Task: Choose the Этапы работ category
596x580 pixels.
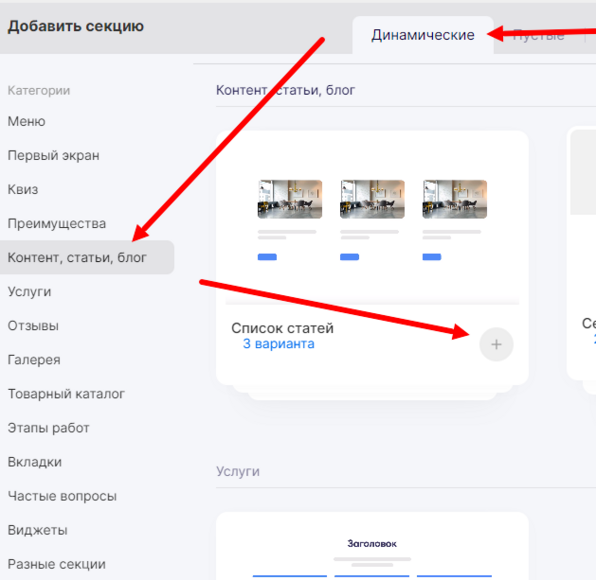Action: [x=49, y=428]
